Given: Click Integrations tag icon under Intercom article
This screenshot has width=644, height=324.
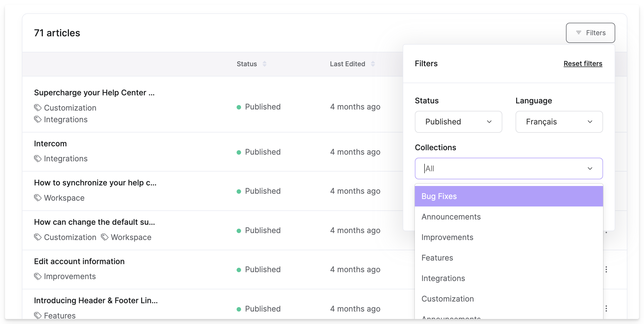Looking at the screenshot, I should 38,159.
